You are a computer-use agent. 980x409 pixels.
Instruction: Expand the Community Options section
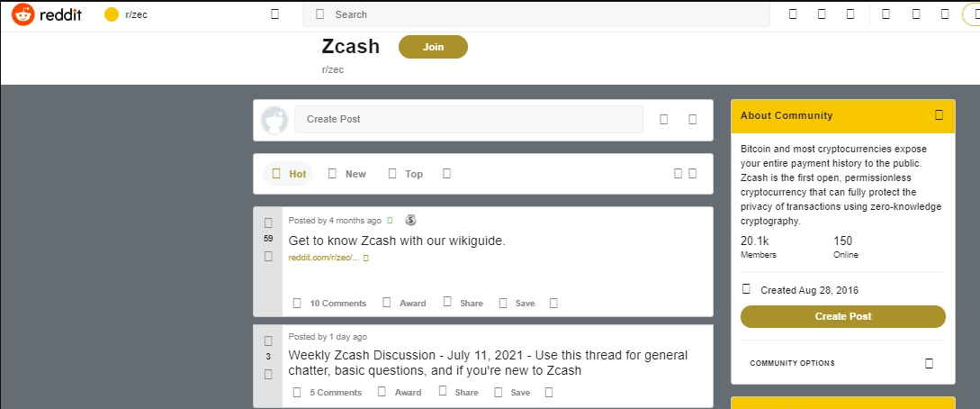(929, 363)
